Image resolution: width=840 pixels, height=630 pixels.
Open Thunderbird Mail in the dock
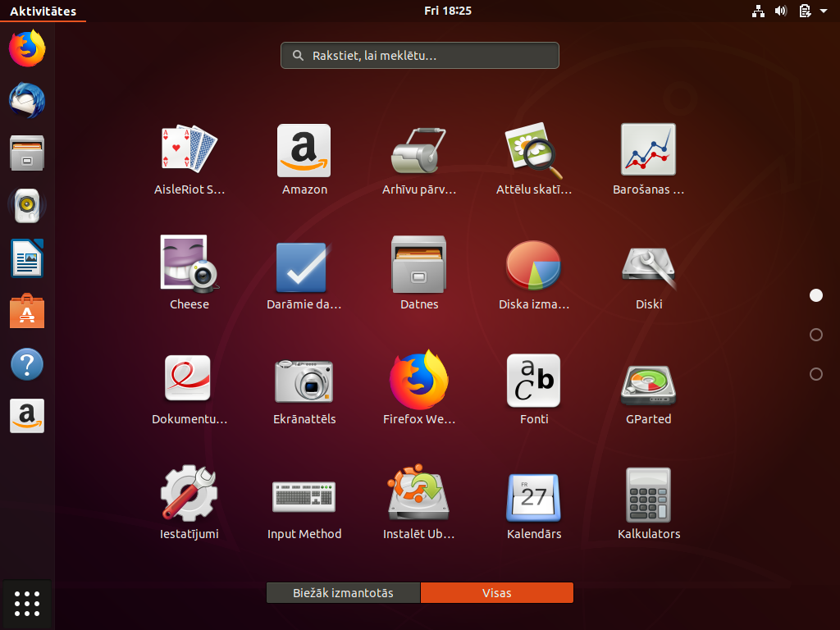(27, 101)
